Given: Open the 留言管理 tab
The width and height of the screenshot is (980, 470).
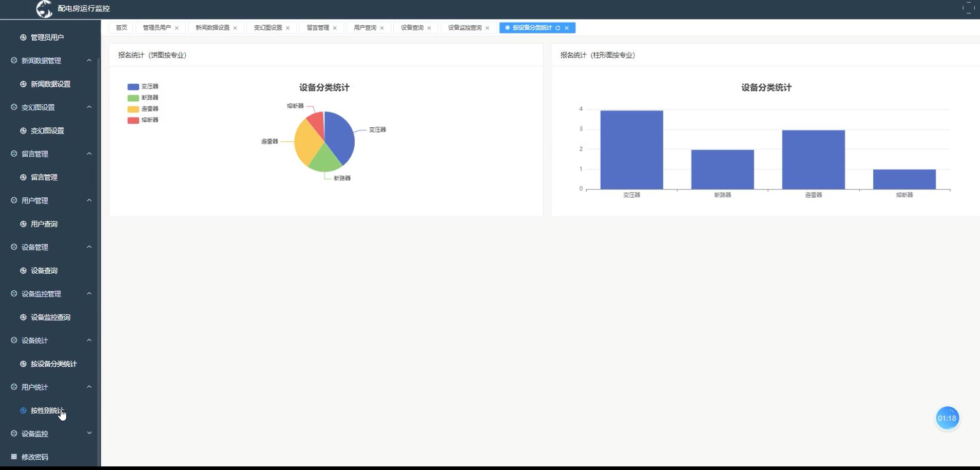Looking at the screenshot, I should [317, 27].
